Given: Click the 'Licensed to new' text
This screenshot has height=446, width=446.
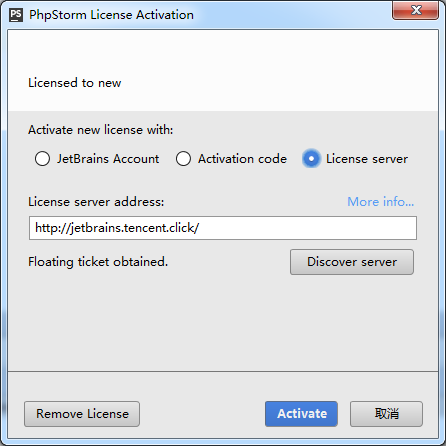Looking at the screenshot, I should 75,83.
